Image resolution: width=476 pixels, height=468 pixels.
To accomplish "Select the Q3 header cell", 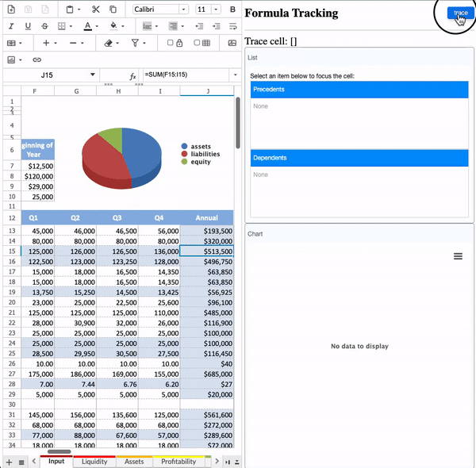I will tap(117, 217).
